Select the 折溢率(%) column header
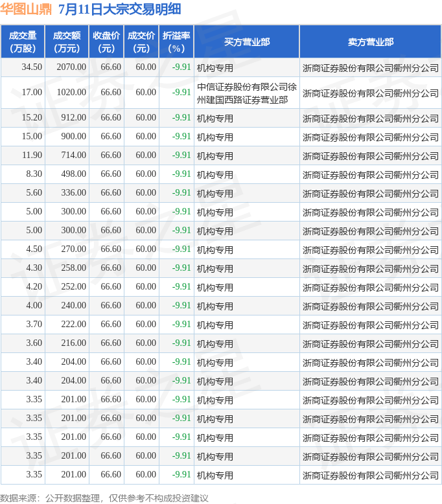 point(176,42)
